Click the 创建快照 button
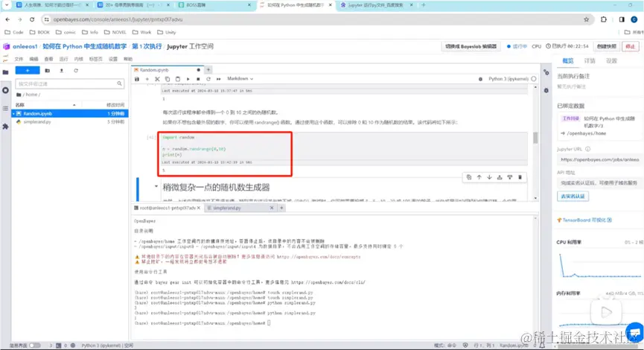The image size is (644, 350). pos(606,46)
